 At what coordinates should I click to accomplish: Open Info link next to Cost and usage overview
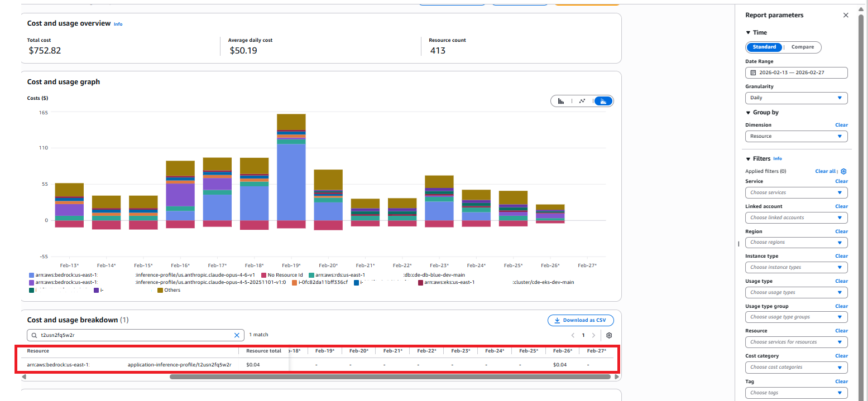pos(118,24)
